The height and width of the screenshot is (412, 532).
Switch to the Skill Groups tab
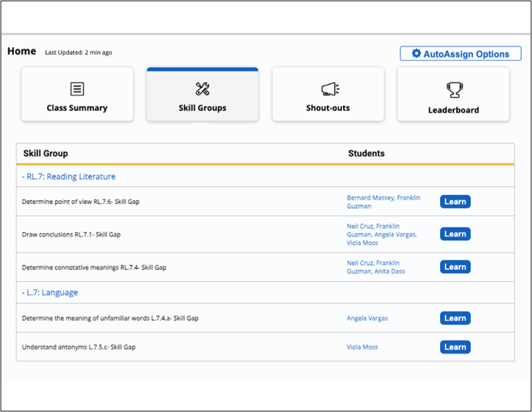pyautogui.click(x=203, y=94)
